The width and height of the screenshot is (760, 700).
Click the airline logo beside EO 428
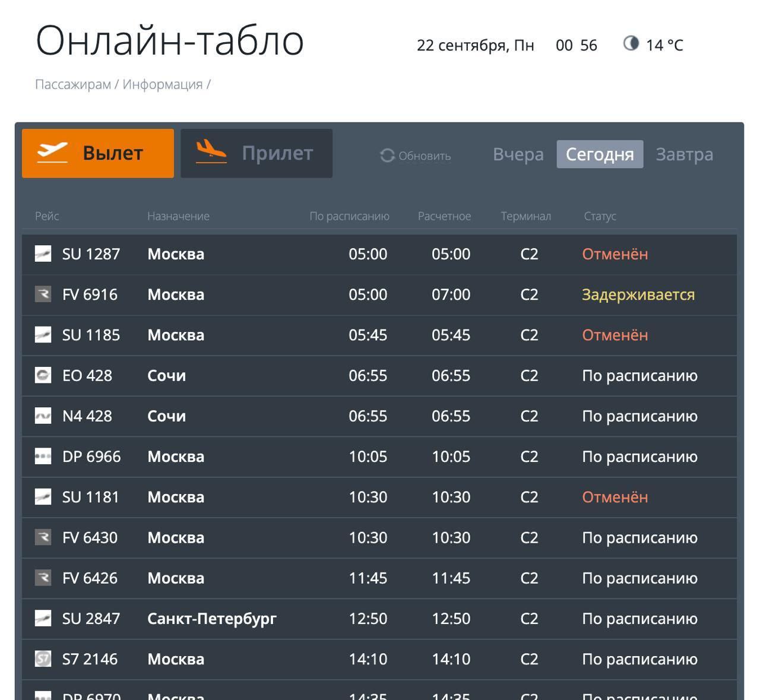[x=43, y=375]
